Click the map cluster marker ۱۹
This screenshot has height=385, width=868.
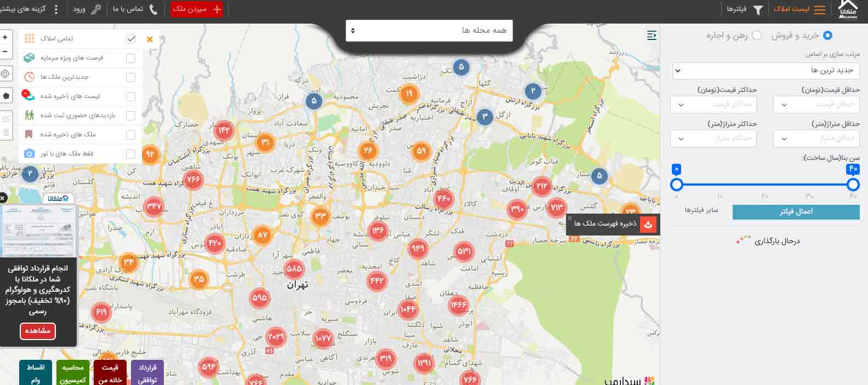(x=408, y=94)
